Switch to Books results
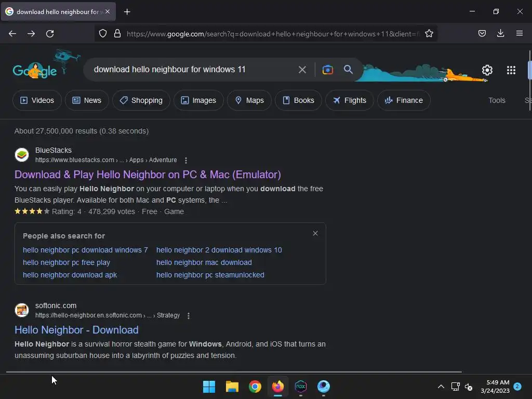532x399 pixels. [x=298, y=100]
